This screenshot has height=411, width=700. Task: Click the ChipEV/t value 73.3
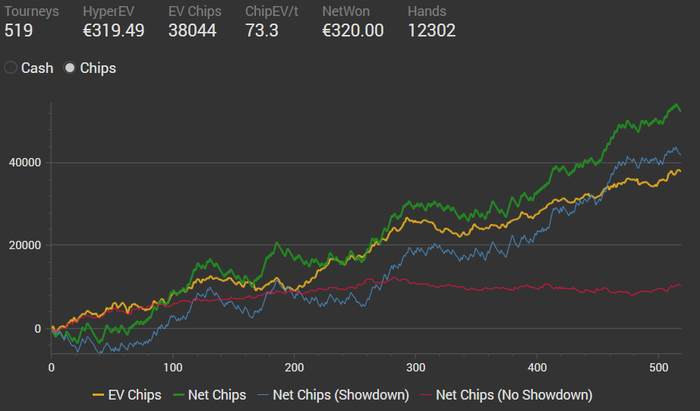262,31
